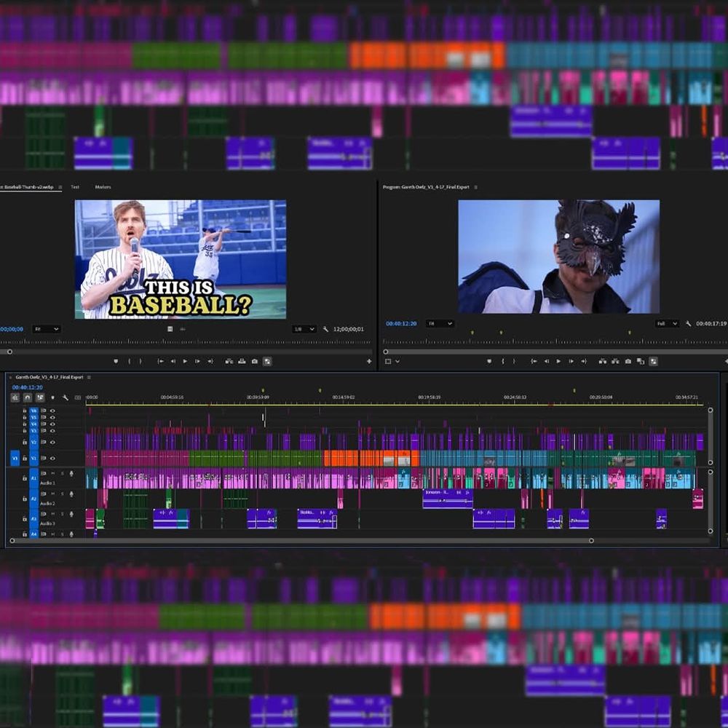Switch to the Markers tab
728x728 pixels.
pos(103,187)
